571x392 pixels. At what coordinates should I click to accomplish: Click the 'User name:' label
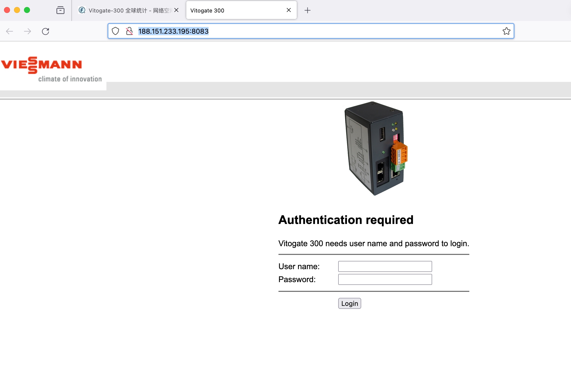click(x=299, y=266)
